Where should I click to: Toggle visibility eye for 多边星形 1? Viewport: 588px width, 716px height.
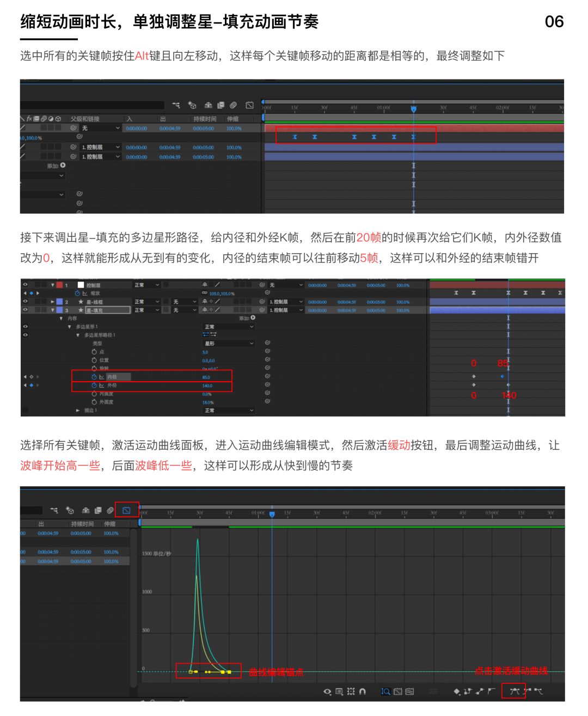tap(25, 327)
